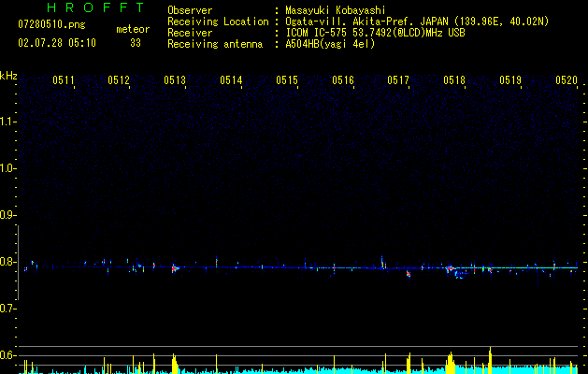588x374 pixels.
Task: Click time marker 0517
Action: [x=398, y=80]
